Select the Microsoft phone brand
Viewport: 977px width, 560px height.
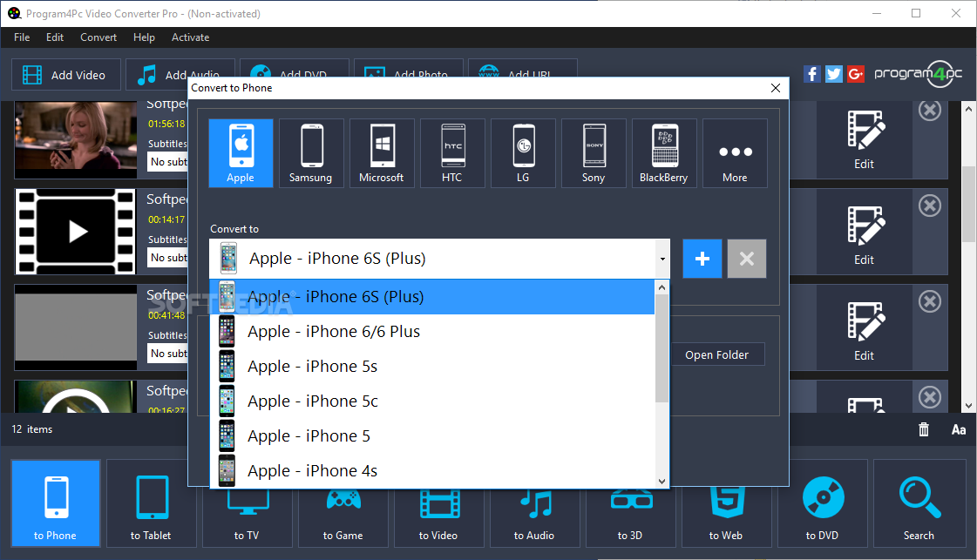(382, 153)
